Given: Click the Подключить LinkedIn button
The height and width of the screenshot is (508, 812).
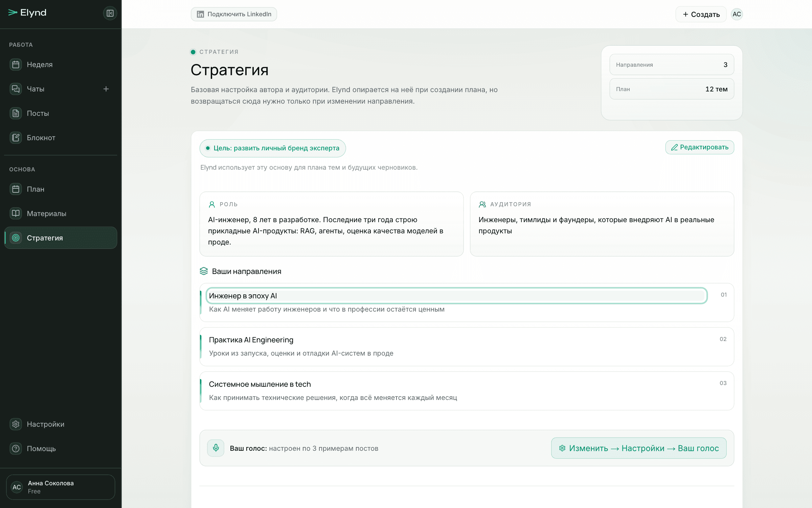Looking at the screenshot, I should click(x=234, y=14).
